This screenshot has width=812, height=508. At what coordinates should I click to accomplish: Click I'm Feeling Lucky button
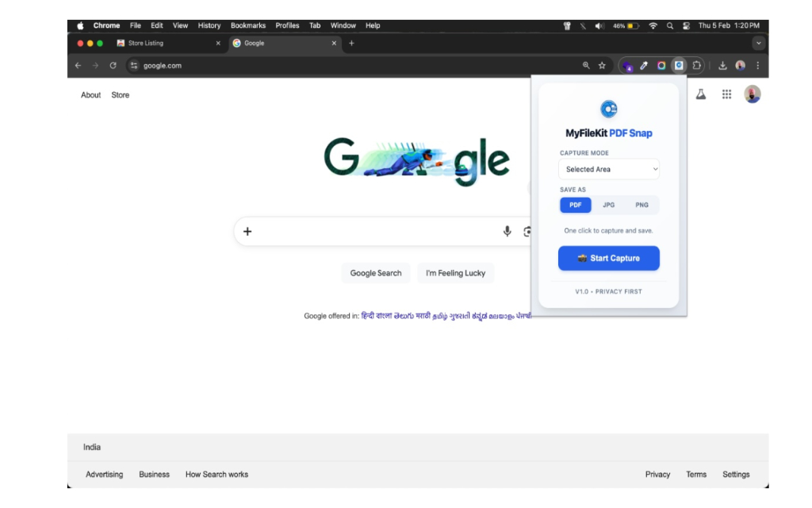pos(456,273)
